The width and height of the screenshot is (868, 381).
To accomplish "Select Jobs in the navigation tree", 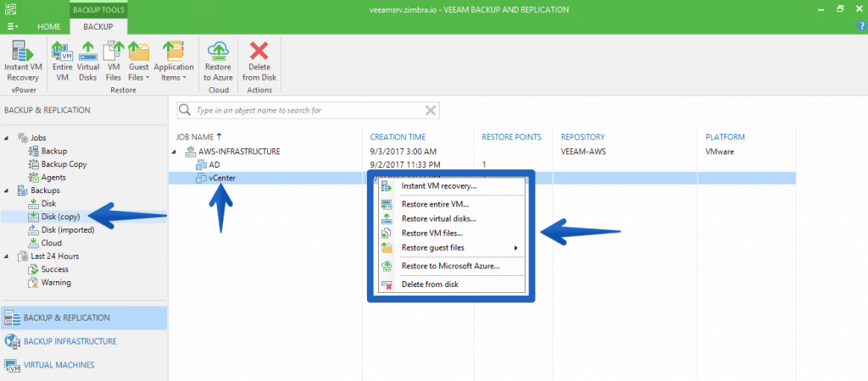I will (x=32, y=138).
